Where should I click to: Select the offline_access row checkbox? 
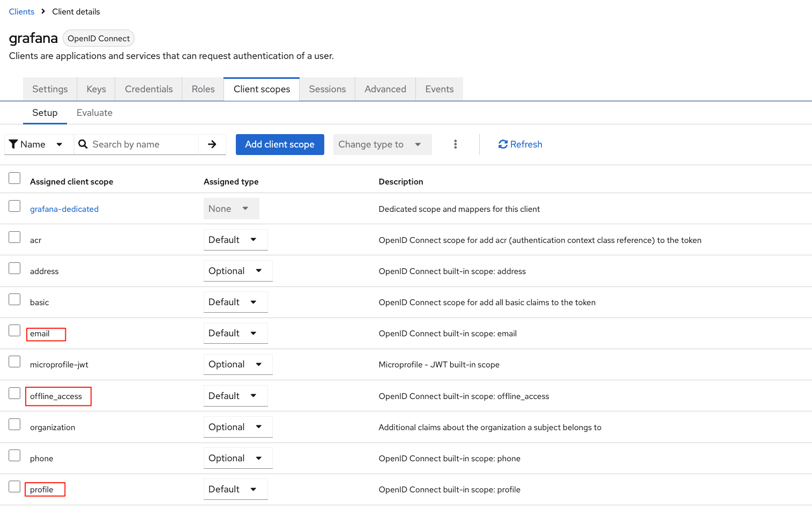[14, 393]
